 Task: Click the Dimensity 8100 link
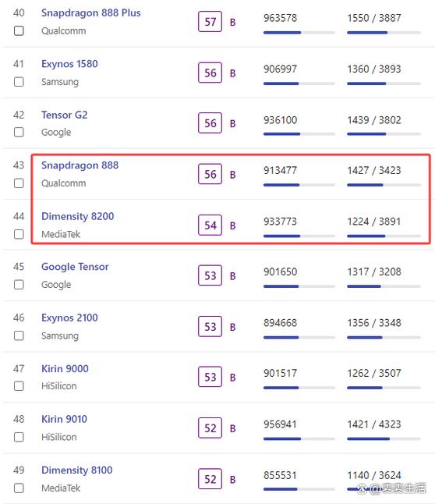click(77, 470)
